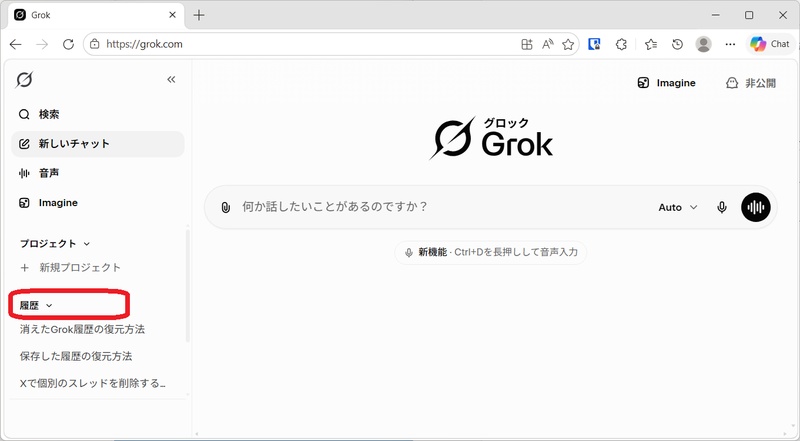Collapse the プロジェクト section chevron

click(87, 244)
